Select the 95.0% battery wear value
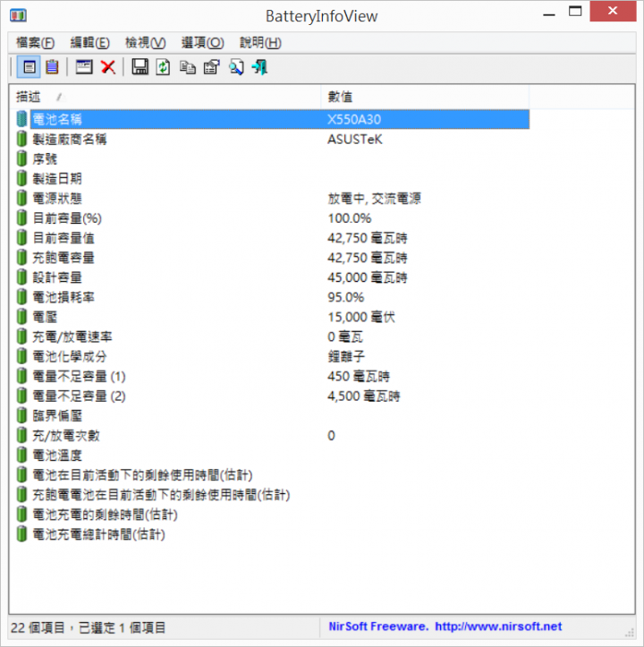 (346, 297)
